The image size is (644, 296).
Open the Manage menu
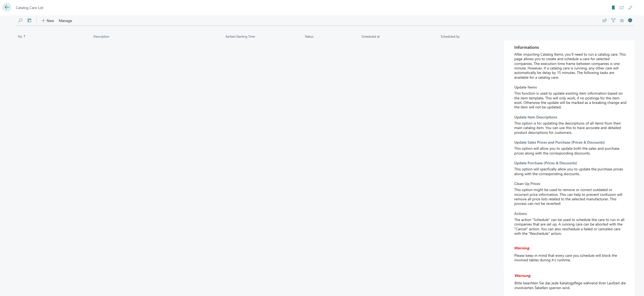pyautogui.click(x=65, y=21)
